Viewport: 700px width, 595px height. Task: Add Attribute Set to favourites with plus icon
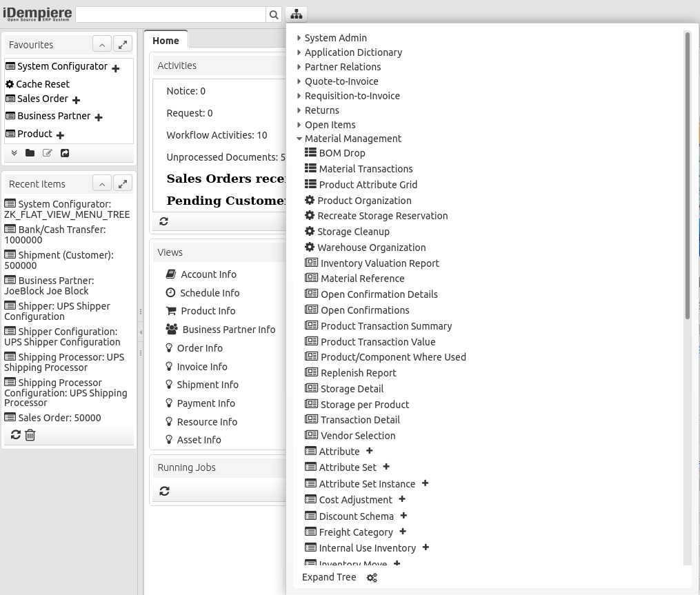click(386, 467)
